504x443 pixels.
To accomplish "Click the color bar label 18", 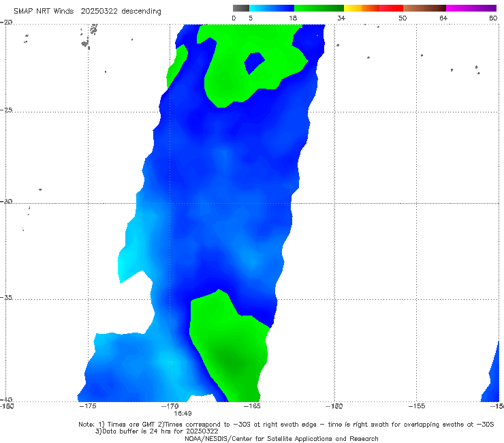I will pos(293,18).
